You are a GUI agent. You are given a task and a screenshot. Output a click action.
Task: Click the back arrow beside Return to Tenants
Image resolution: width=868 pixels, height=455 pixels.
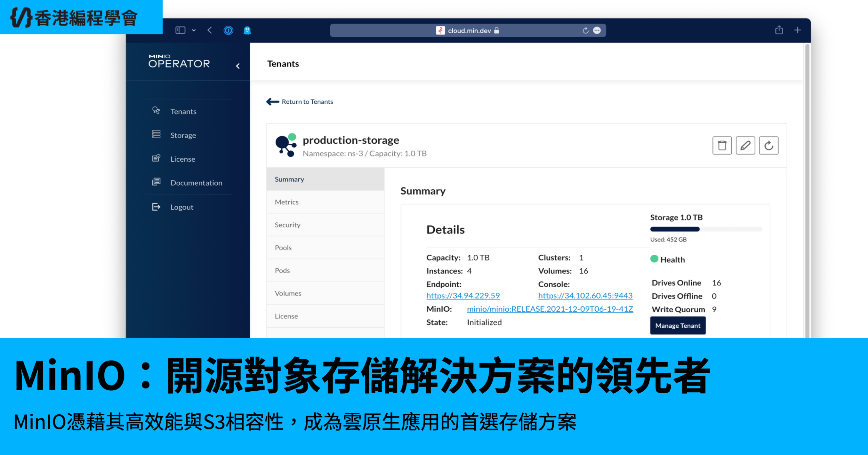(x=273, y=102)
